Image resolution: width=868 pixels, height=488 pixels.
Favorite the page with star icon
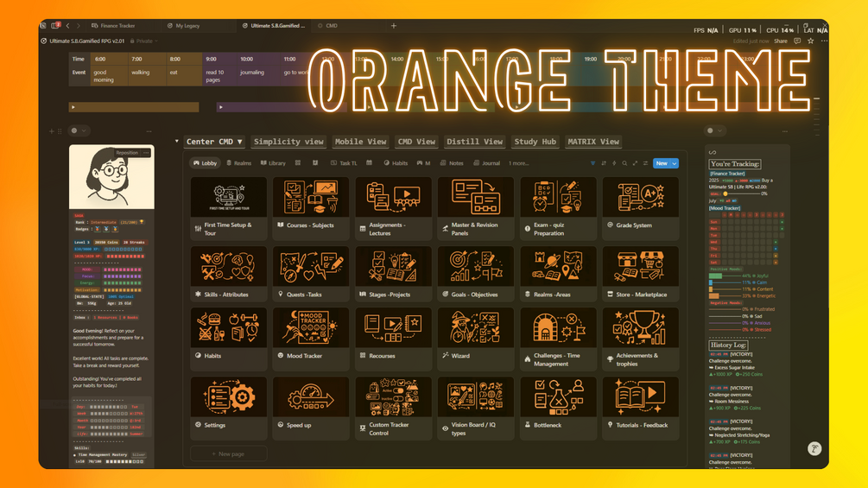pos(810,41)
